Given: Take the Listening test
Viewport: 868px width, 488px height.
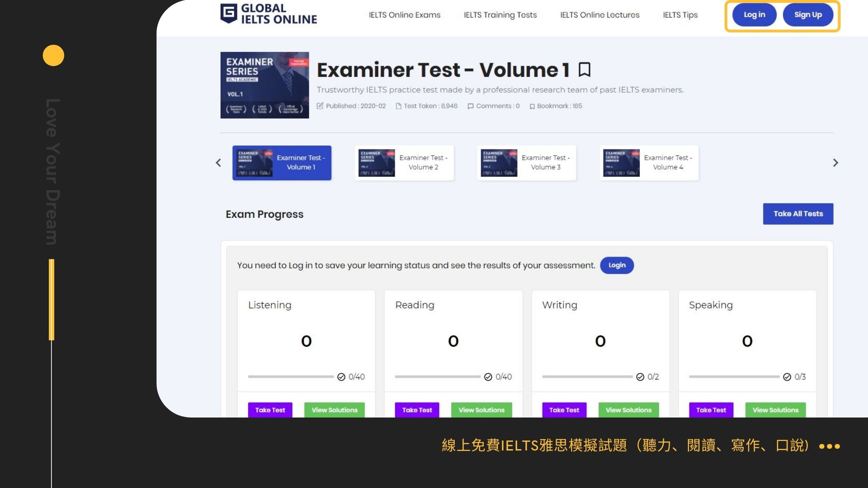Looking at the screenshot, I should 270,410.
